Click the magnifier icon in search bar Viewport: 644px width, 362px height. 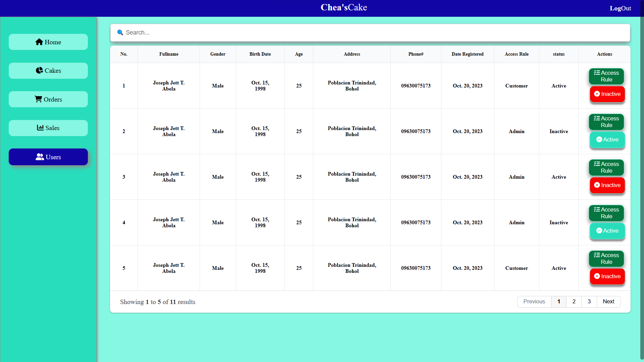(120, 33)
